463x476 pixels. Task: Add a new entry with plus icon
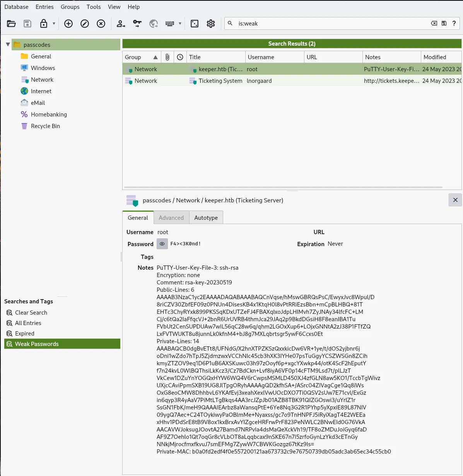pos(68,24)
